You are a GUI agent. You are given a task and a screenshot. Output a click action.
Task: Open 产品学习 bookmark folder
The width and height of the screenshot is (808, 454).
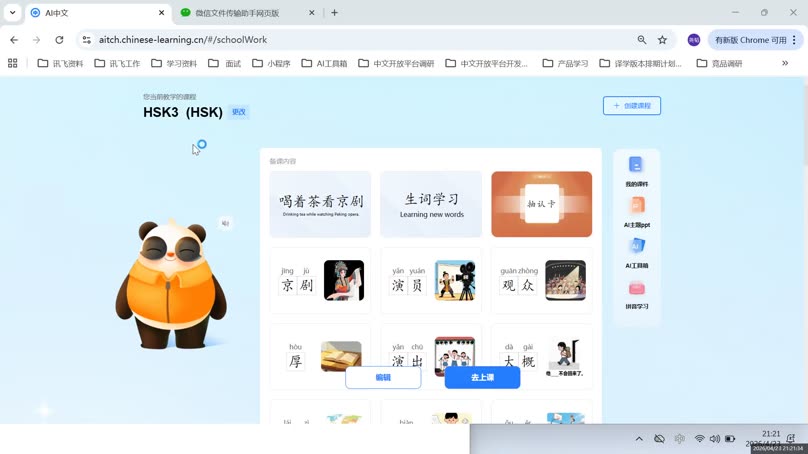coord(565,63)
